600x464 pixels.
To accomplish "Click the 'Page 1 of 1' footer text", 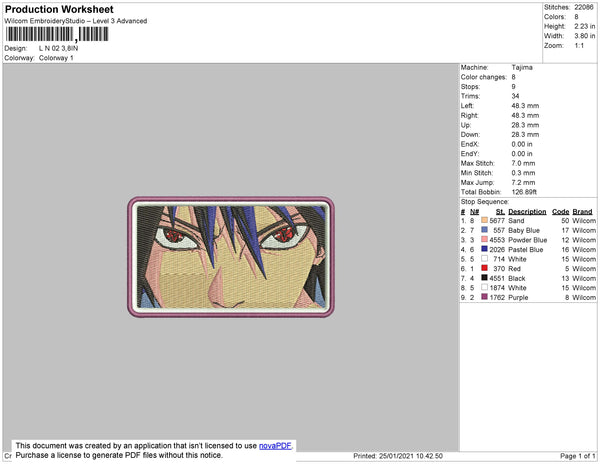I will (x=577, y=456).
